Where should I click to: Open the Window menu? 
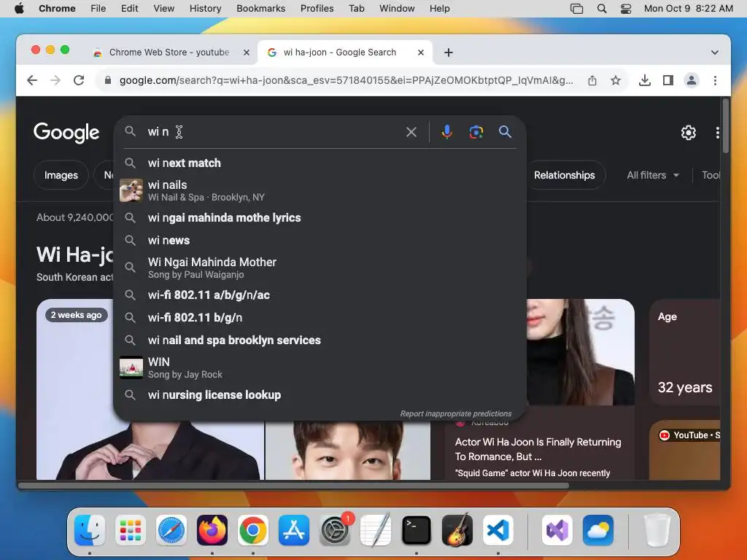click(397, 8)
